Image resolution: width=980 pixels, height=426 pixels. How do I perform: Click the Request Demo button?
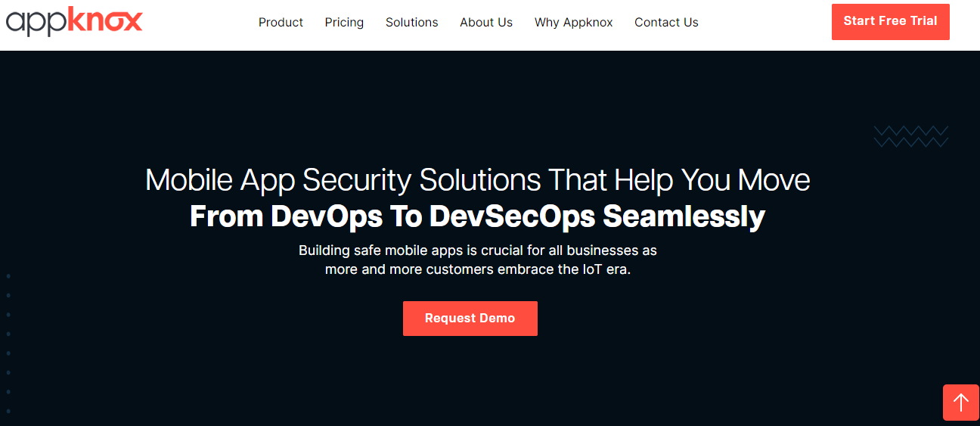470,319
